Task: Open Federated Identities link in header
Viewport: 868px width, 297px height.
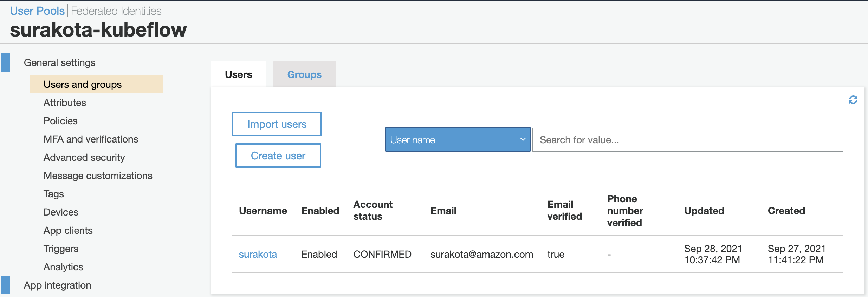Action: click(x=116, y=11)
